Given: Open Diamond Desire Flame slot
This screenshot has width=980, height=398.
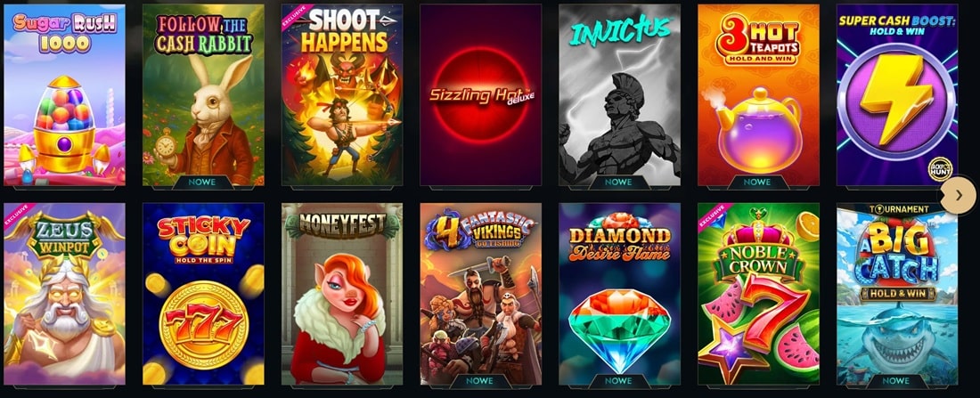Looking at the screenshot, I should (619, 294).
